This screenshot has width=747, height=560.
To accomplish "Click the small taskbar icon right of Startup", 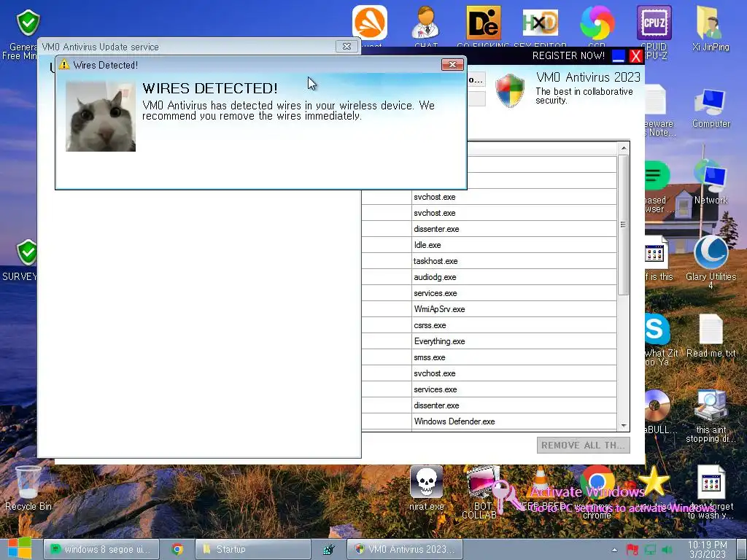I will coord(329,550).
